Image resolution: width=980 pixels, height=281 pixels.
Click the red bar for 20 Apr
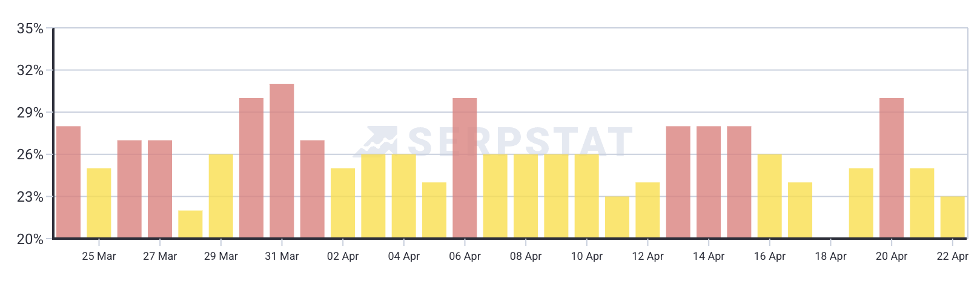point(892,168)
